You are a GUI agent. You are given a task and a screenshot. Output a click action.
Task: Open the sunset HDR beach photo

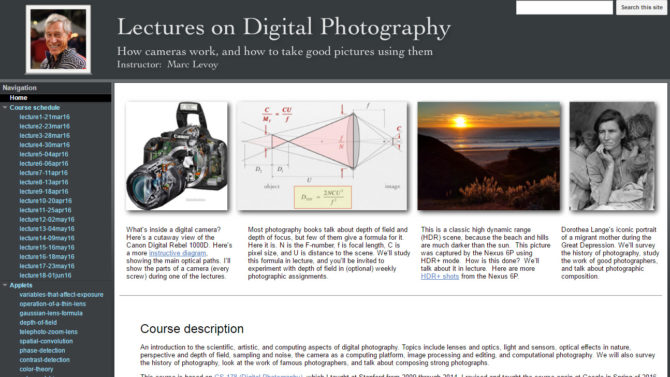(489, 156)
